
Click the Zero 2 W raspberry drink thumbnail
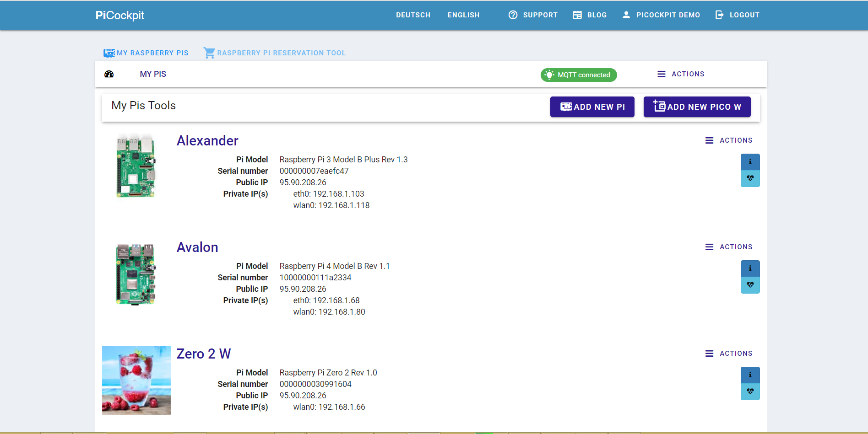point(136,380)
